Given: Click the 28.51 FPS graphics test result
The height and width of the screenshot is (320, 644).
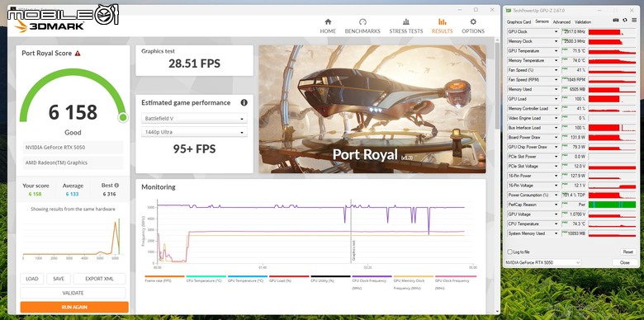Looking at the screenshot, I should 194,64.
